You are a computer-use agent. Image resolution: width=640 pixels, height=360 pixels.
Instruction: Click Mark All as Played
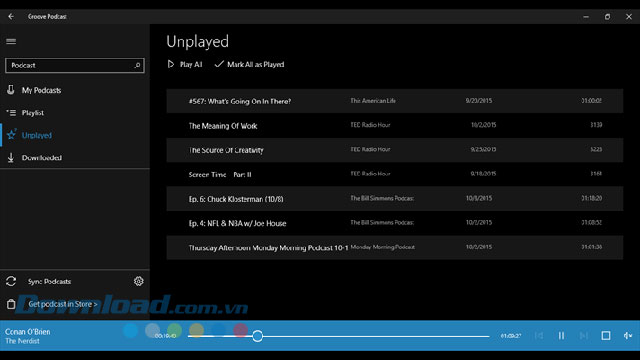tap(249, 64)
